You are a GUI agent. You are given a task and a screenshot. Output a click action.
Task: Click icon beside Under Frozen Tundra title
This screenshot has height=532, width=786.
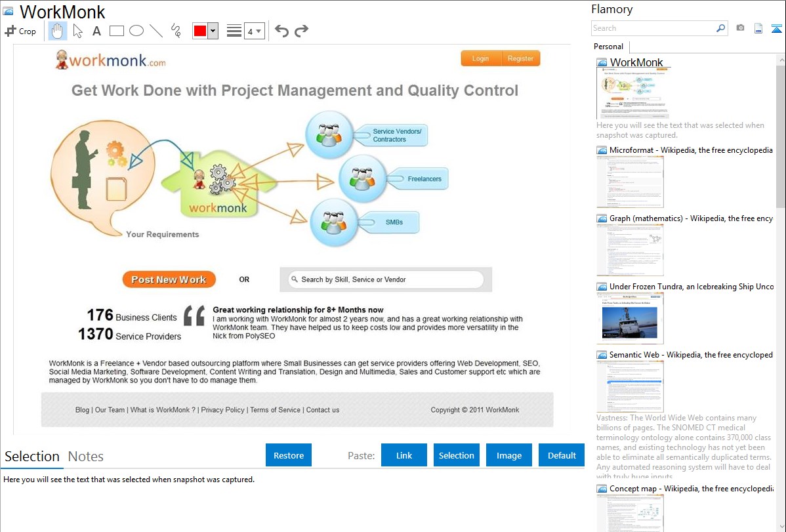click(x=602, y=287)
